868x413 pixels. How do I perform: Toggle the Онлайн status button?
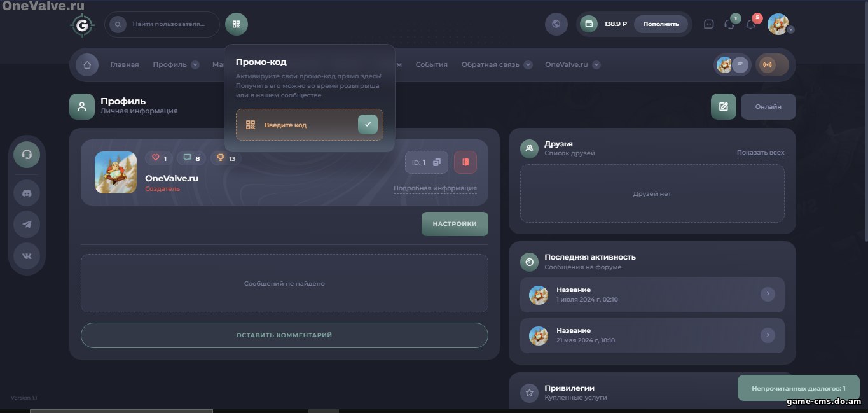[768, 107]
